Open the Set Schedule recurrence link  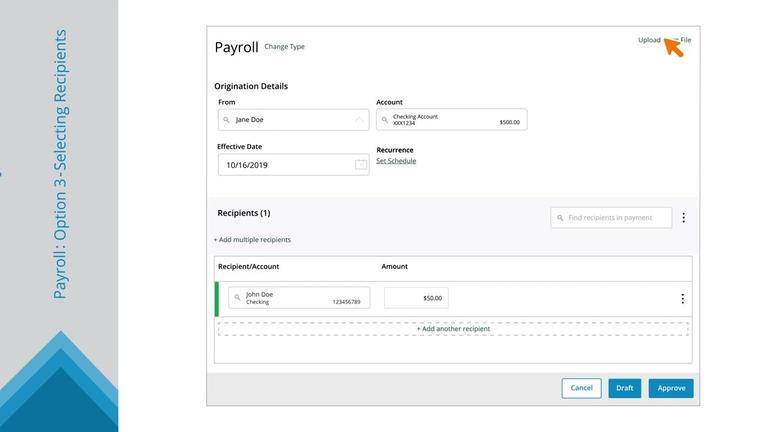coord(396,161)
